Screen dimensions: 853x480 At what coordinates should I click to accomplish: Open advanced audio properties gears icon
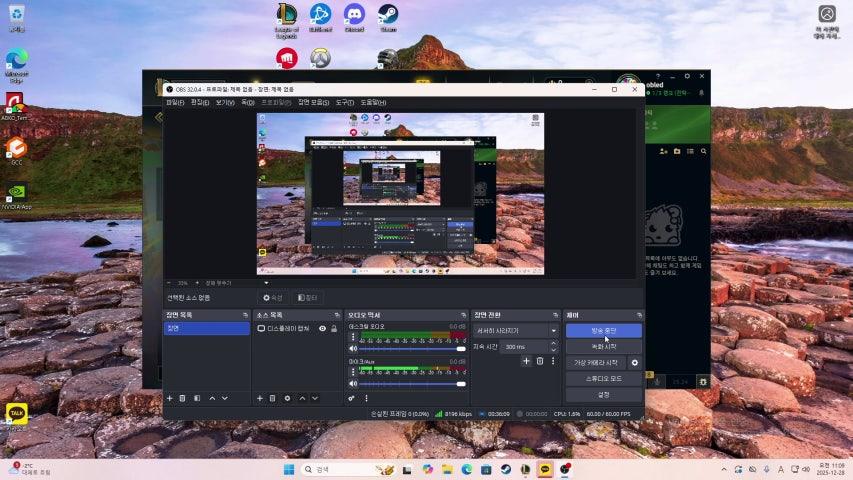tap(351, 398)
